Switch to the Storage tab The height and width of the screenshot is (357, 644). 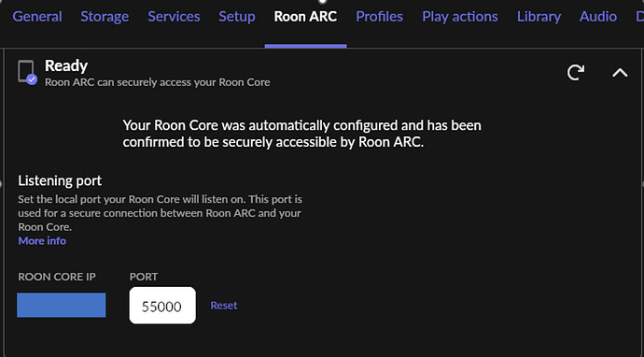point(105,17)
